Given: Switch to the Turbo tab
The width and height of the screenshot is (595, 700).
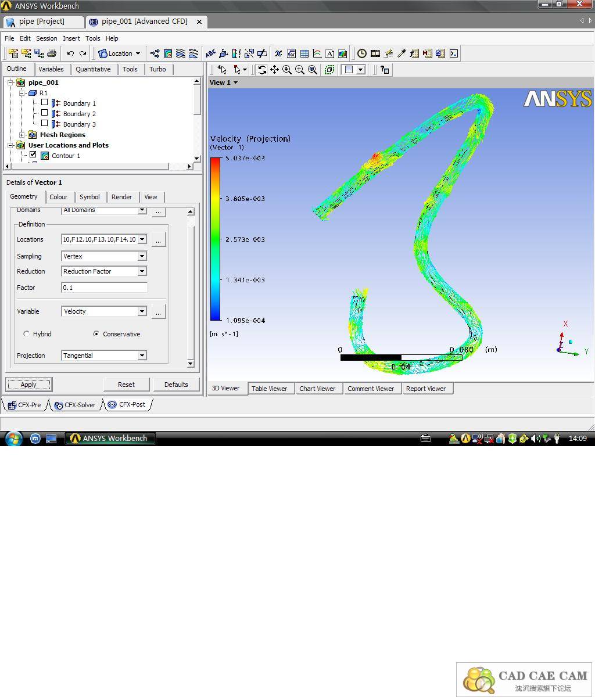Looking at the screenshot, I should 157,69.
